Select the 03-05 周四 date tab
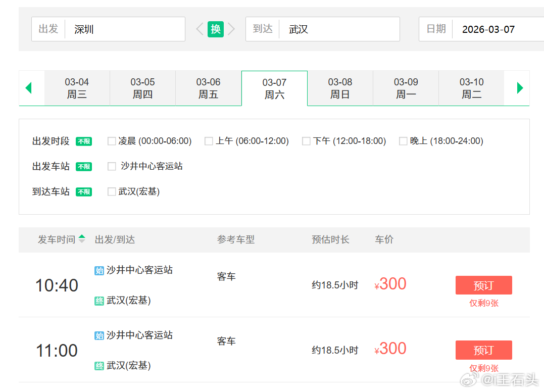The height and width of the screenshot is (392, 544). (x=143, y=88)
